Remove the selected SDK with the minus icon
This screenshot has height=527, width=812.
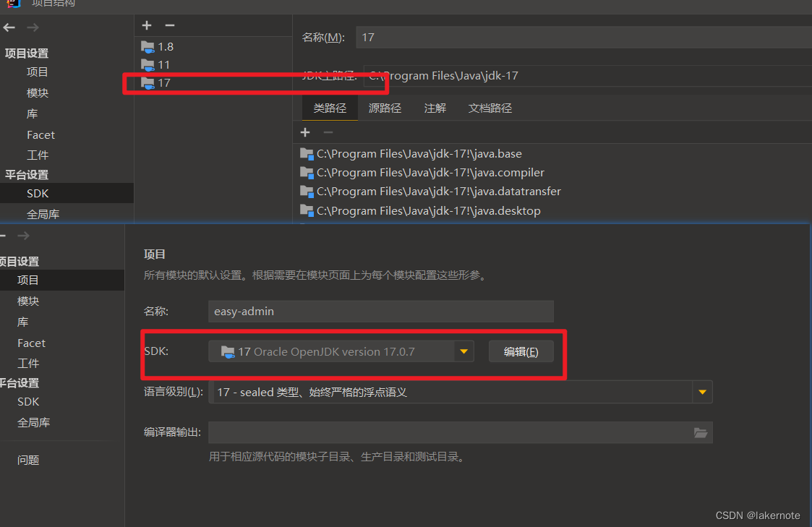[170, 25]
